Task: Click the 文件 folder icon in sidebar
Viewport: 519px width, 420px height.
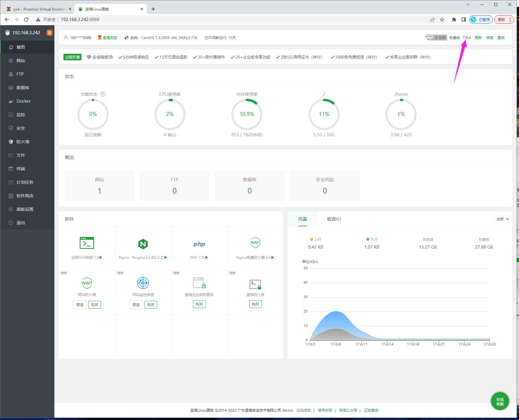Action: point(11,155)
